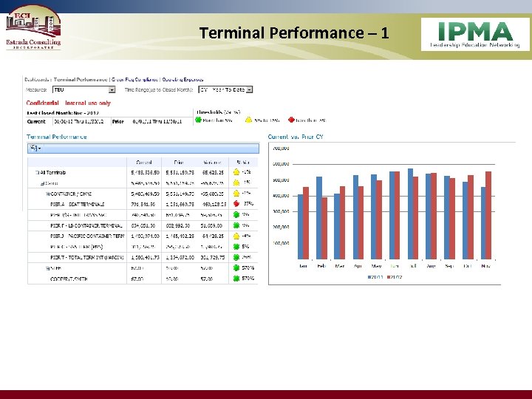
Task: Collapse the node above COOPER/T. SMITH
Action: (x=47, y=268)
